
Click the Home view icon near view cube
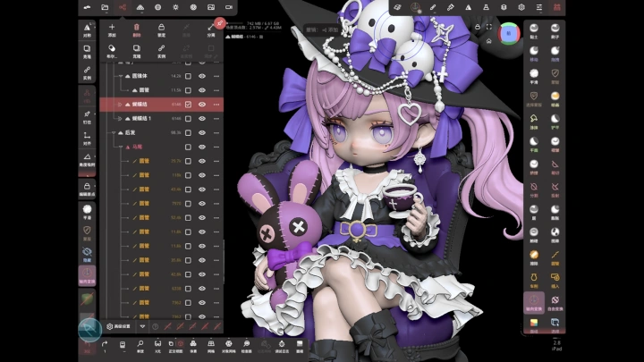(488, 41)
